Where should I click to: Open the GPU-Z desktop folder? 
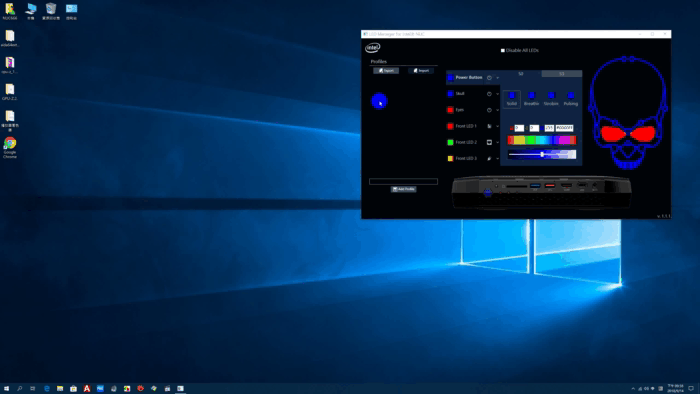[10, 92]
